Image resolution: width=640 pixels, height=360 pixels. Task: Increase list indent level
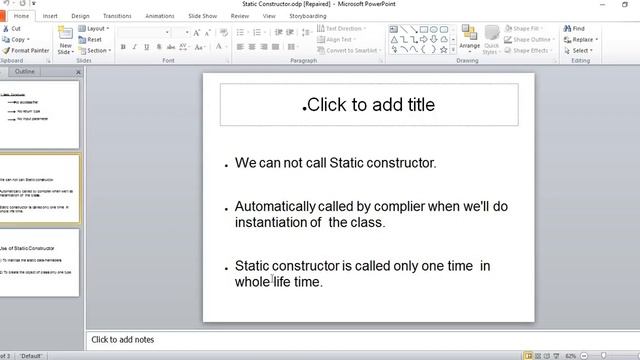(x=290, y=33)
